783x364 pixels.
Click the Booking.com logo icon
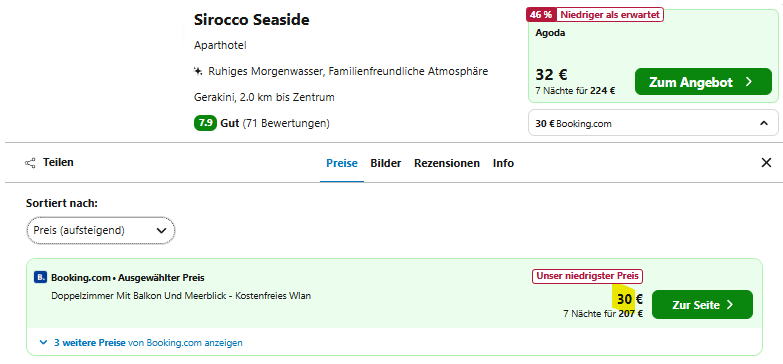[x=40, y=277]
